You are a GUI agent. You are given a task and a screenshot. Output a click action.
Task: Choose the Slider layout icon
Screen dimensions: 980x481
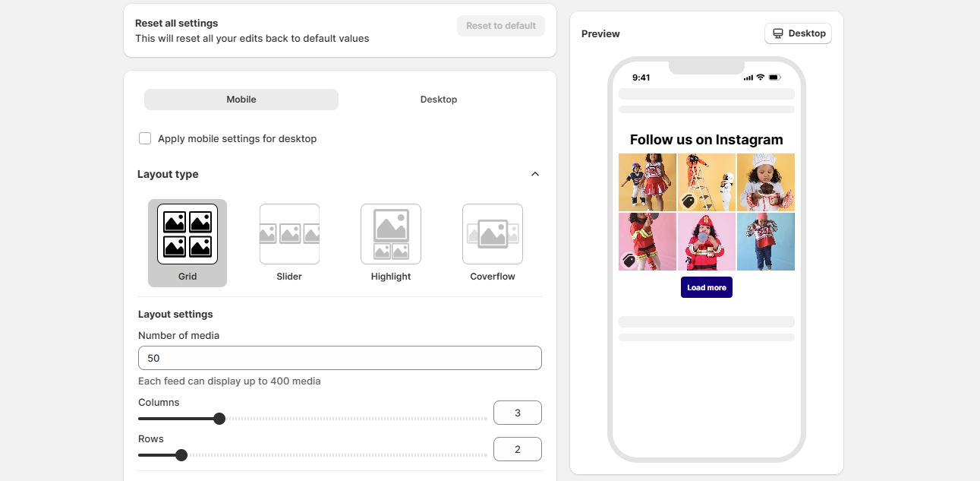coord(289,234)
